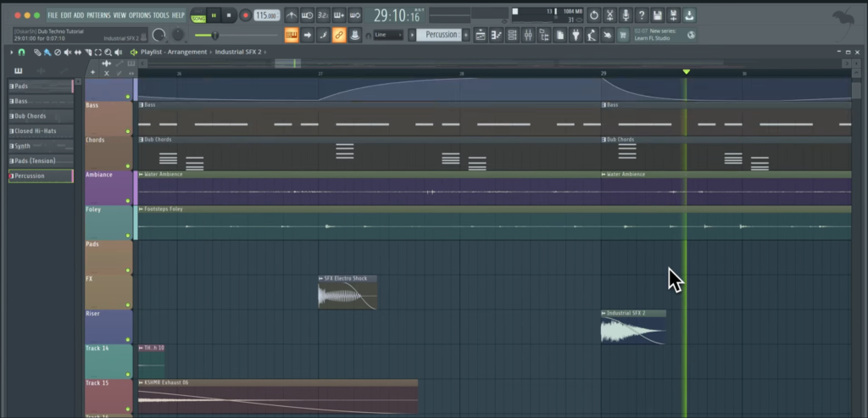
Task: Open audio editor scissors icon
Action: coord(610,15)
